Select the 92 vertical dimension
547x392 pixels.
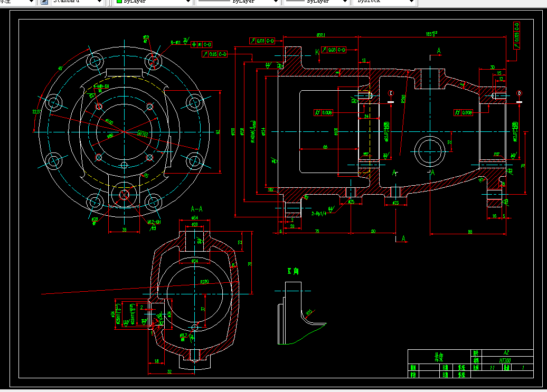(x=218, y=132)
